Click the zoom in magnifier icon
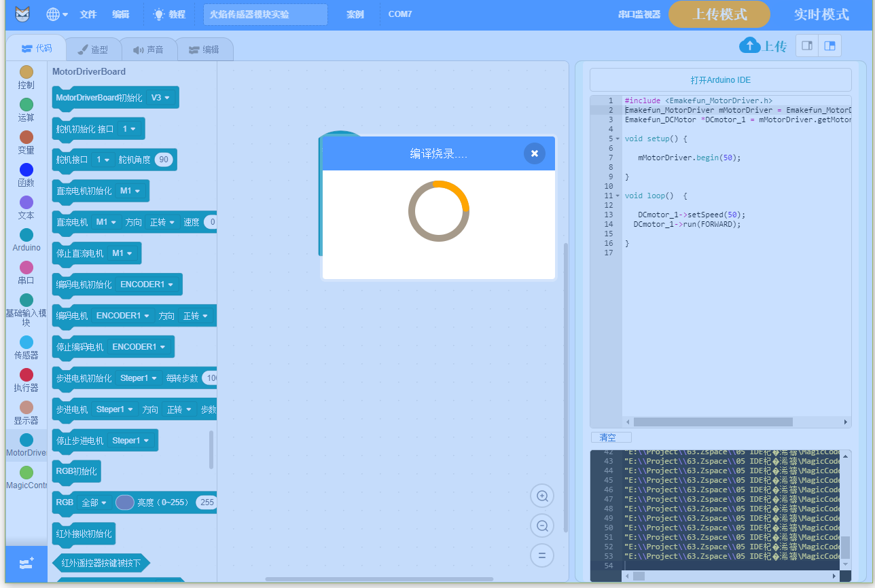 coord(542,496)
